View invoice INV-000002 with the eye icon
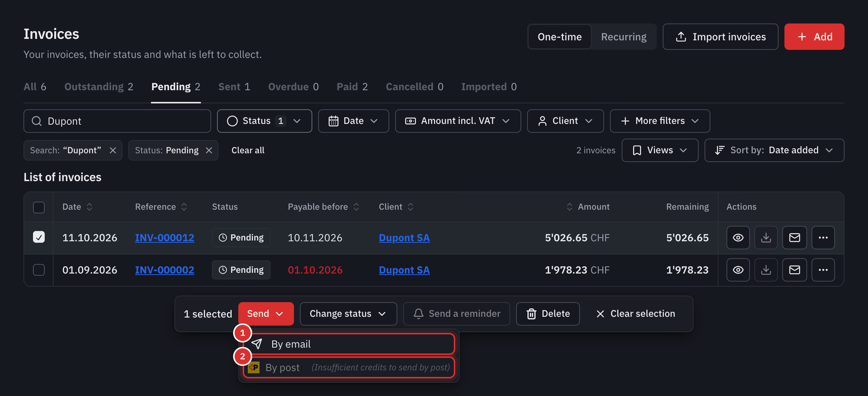This screenshot has height=396, width=868. click(738, 270)
